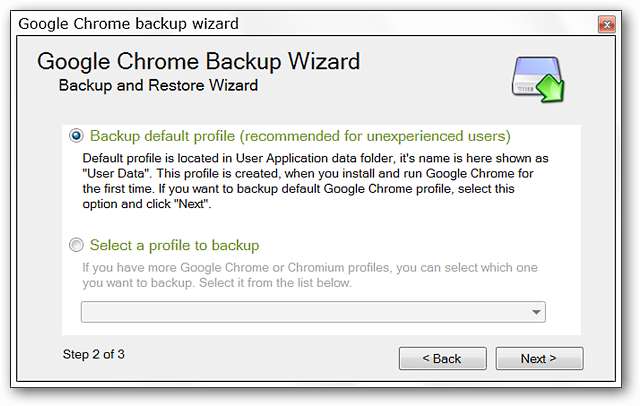Click the Backup and Restore Wizard subtitle
This screenshot has width=640, height=406.
coord(158,86)
